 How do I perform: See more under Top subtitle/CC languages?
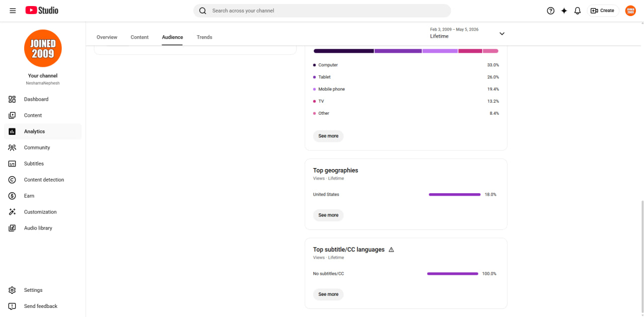[329, 294]
